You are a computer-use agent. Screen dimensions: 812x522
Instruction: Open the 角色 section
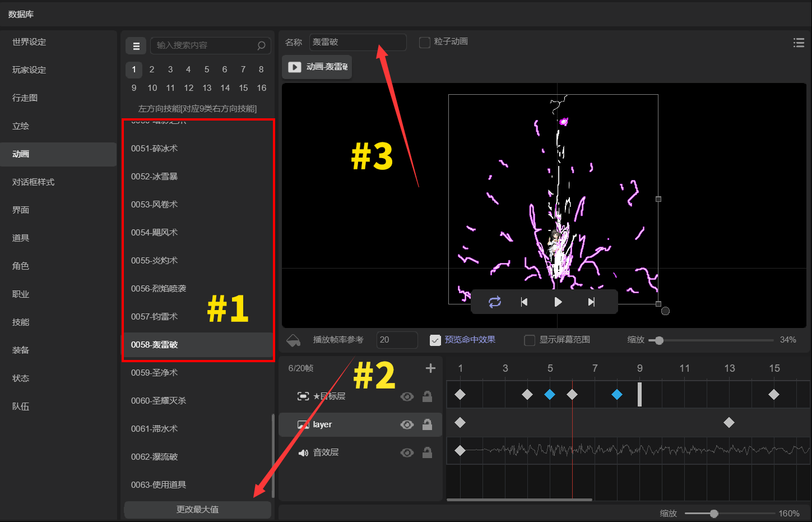(x=58, y=266)
